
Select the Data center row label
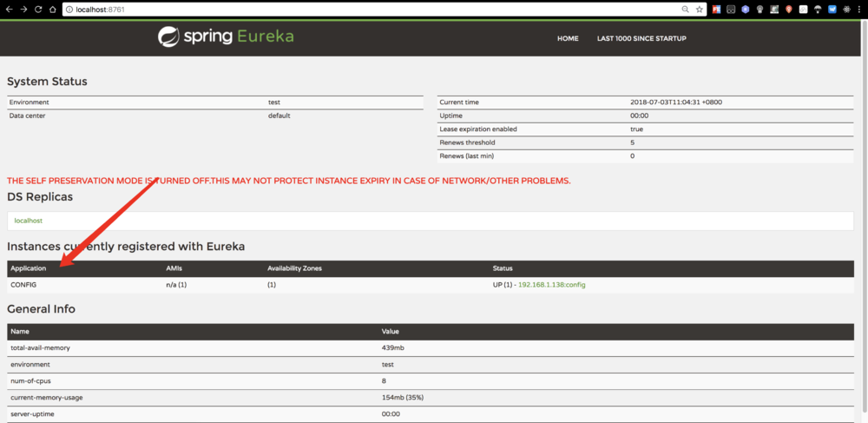tap(27, 116)
